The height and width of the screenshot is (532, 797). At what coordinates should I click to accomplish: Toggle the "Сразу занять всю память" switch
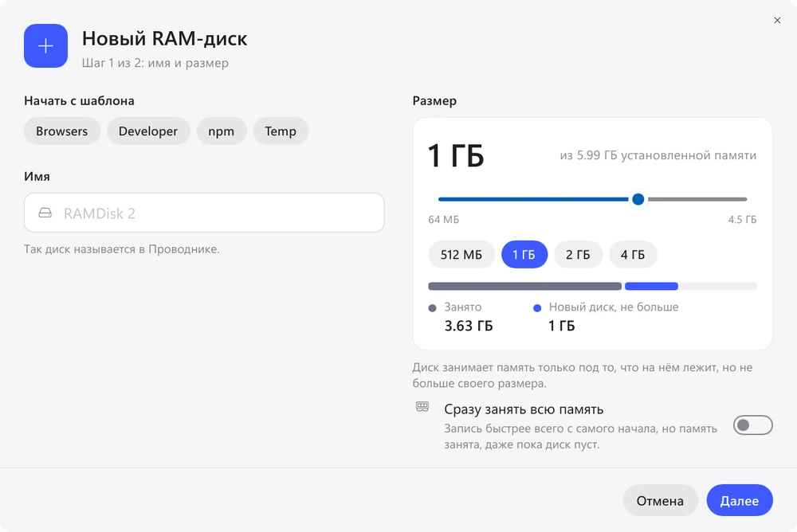point(753,425)
